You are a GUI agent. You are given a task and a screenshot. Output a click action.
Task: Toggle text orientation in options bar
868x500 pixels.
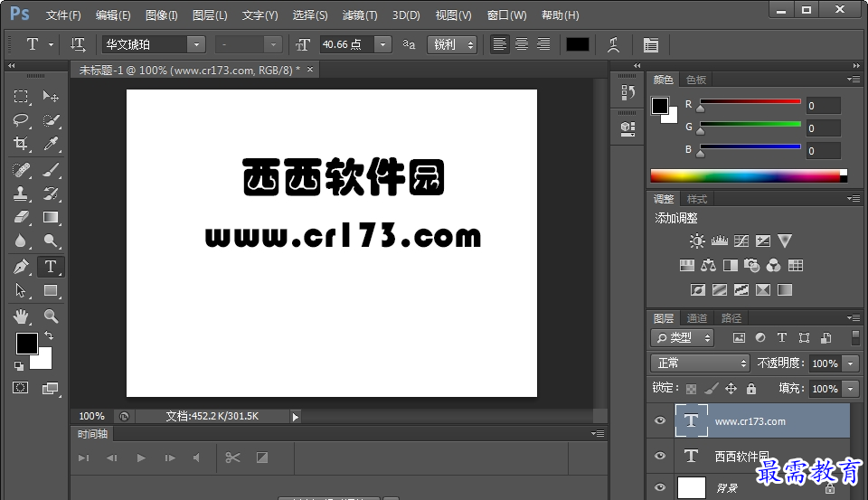click(78, 44)
